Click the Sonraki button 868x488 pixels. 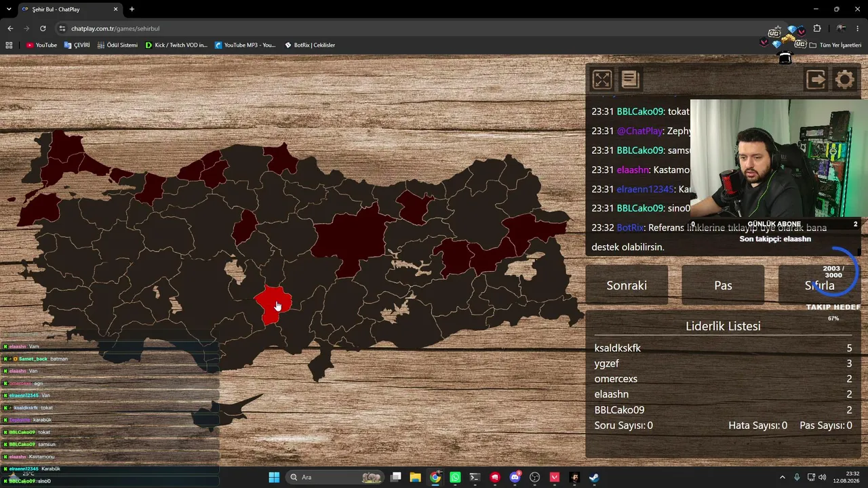pos(627,285)
